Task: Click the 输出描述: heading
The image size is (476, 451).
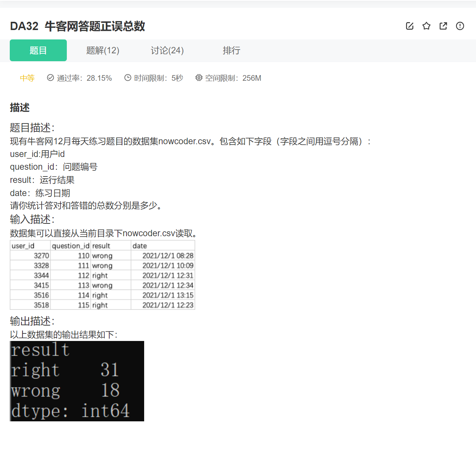Action: pyautogui.click(x=32, y=321)
